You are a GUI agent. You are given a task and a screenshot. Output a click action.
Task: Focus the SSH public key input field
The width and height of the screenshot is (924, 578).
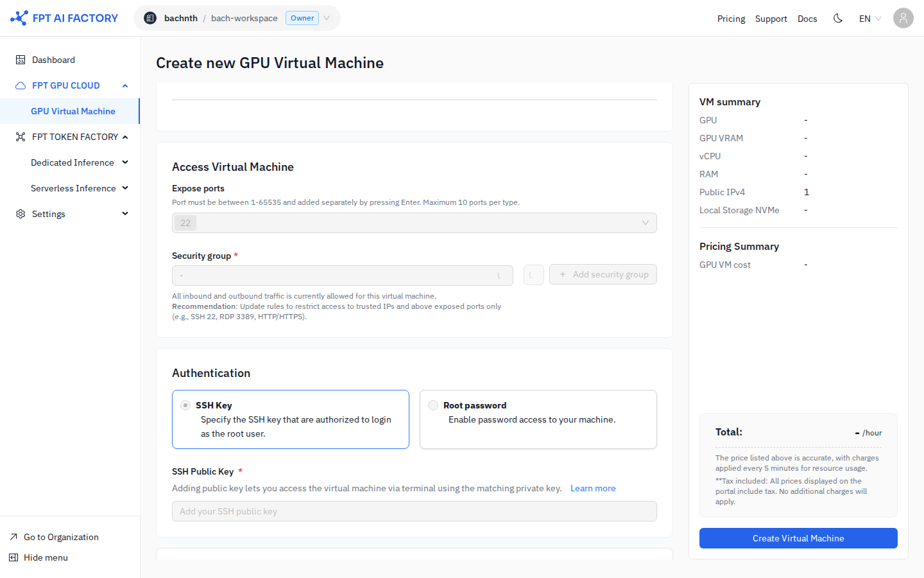coord(415,511)
